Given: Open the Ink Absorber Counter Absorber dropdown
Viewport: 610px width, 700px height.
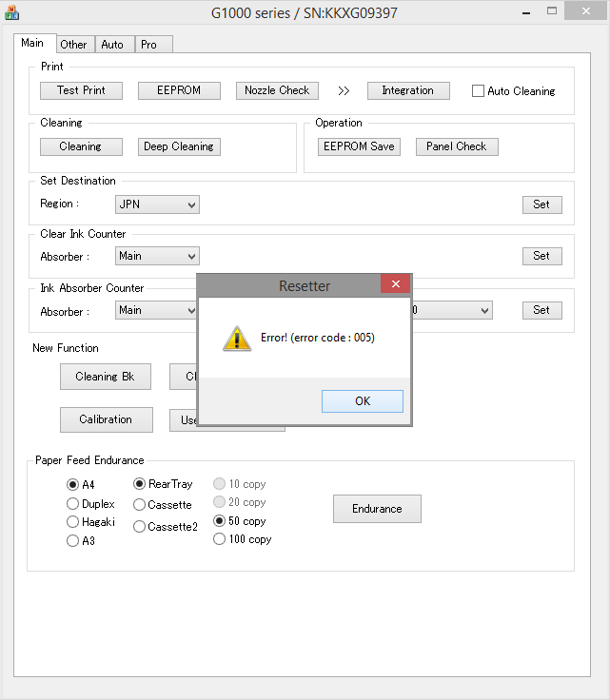Looking at the screenshot, I should tap(156, 310).
